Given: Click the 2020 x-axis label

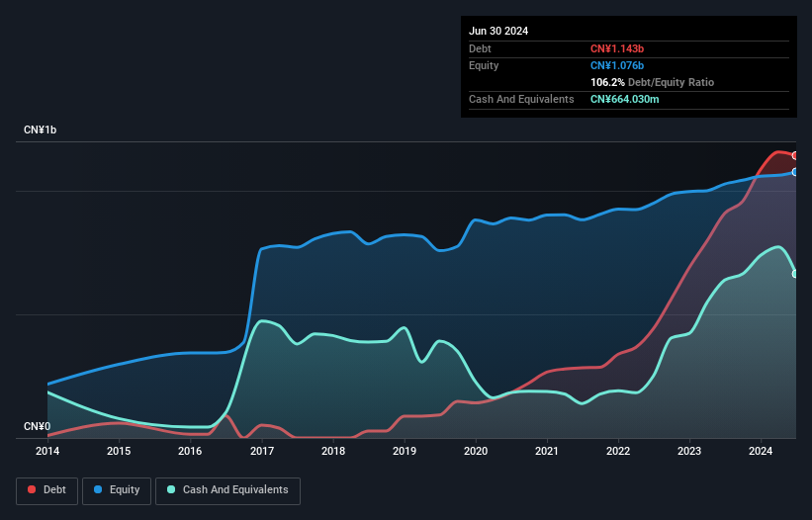Looking at the screenshot, I should (x=476, y=451).
